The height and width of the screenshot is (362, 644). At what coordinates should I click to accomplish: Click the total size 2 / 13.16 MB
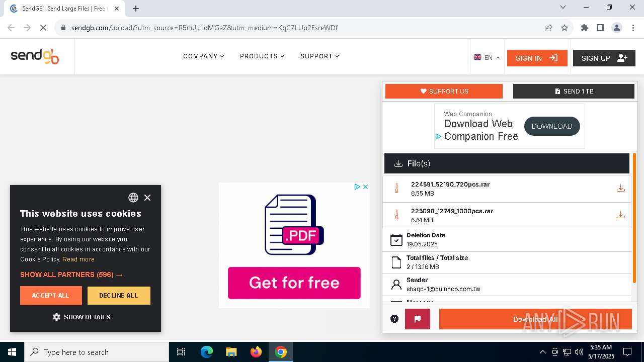[x=423, y=267]
